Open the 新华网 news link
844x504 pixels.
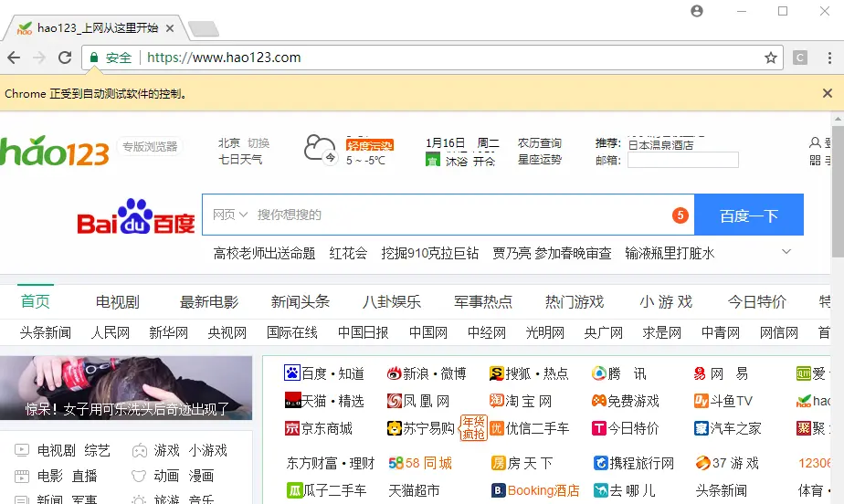(x=168, y=333)
